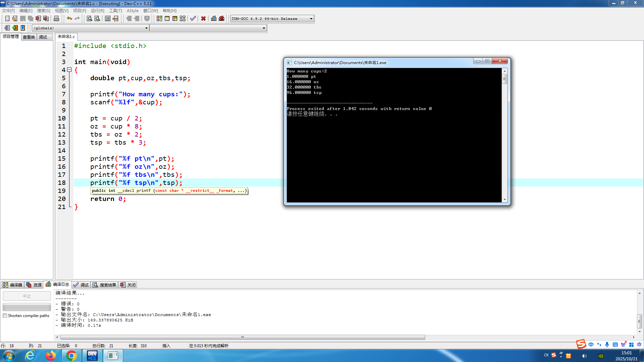Select the 未命名1.c editor tab
Viewport: 644px width, 362px height.
coord(66,37)
